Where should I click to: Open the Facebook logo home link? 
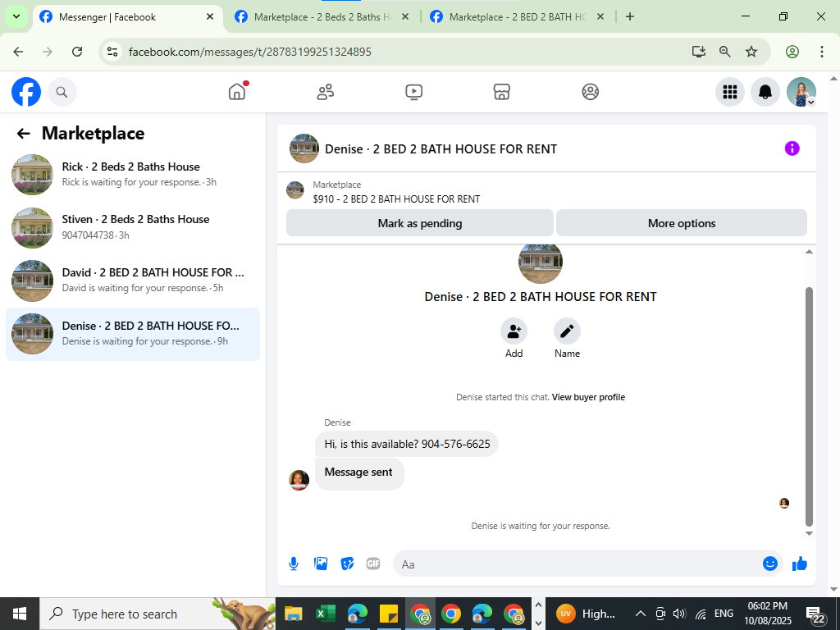(25, 92)
